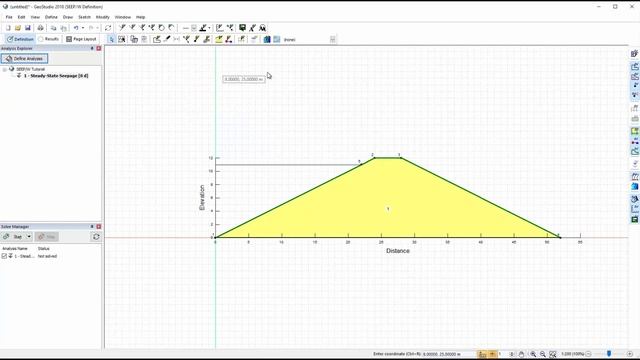Click the Refresh/redraw icon in the main toolbar
Screen dimensions: 640x360
[108, 28]
